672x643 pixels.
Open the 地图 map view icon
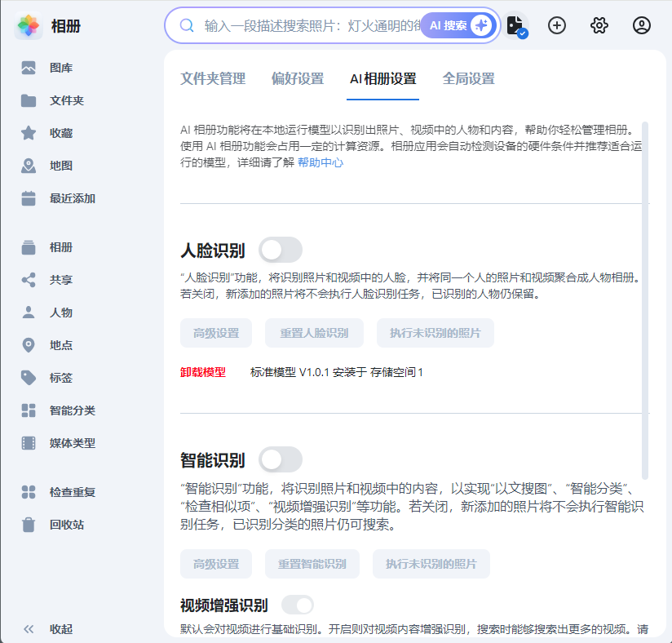(x=29, y=166)
